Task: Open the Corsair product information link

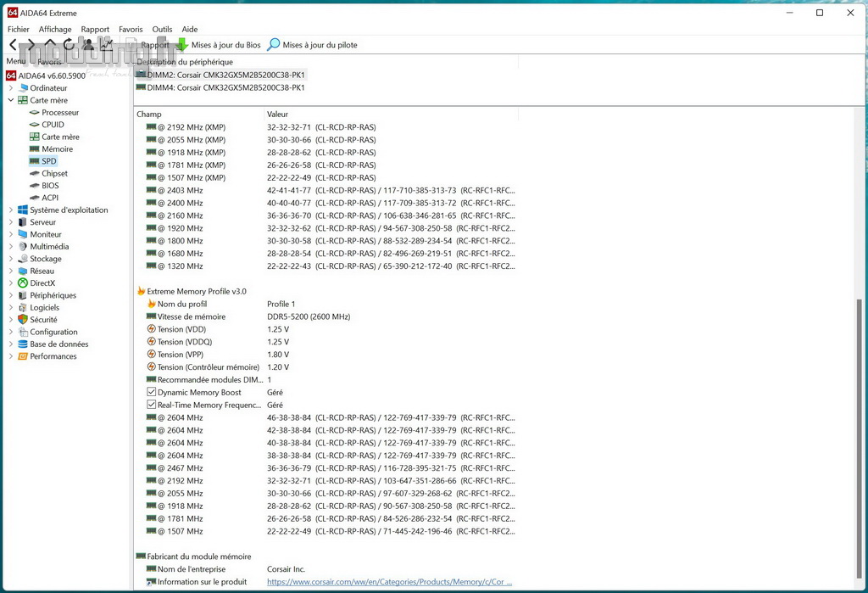Action: 389,581
